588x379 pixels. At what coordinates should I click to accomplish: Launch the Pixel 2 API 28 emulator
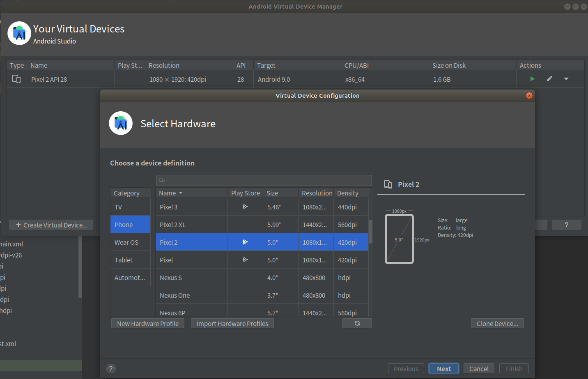point(532,79)
